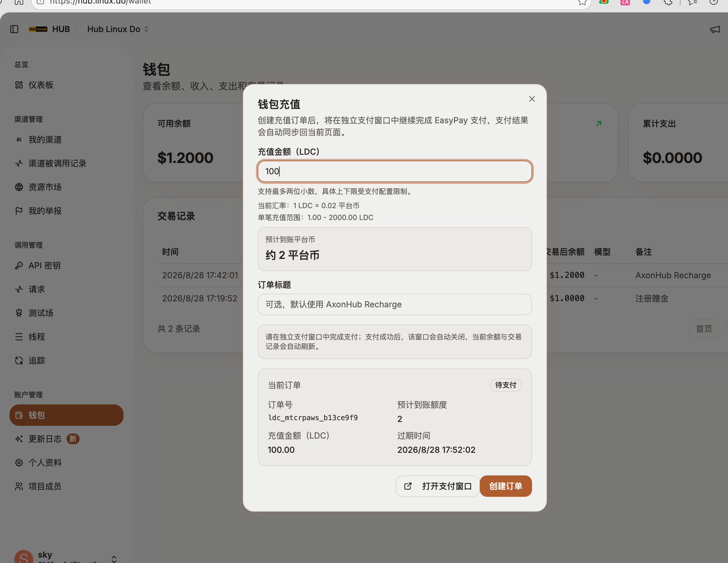Click transaction time 2026/8/28 17:19:52
The width and height of the screenshot is (728, 563).
pyautogui.click(x=200, y=298)
